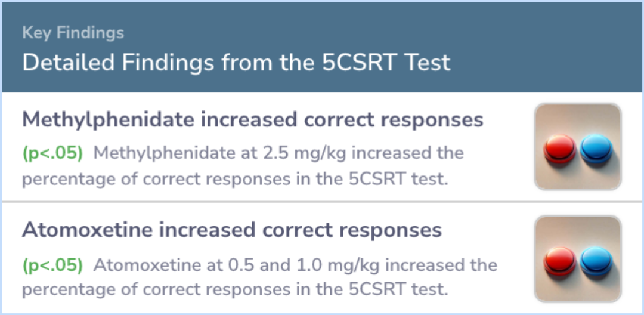Viewport: 644px width, 315px height.
Task: Select the green p<.05 badge for Methylphenidate
Action: (x=52, y=153)
